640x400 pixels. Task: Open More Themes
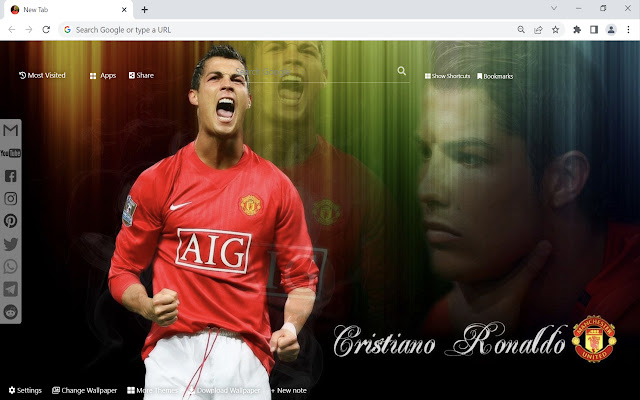coord(152,391)
